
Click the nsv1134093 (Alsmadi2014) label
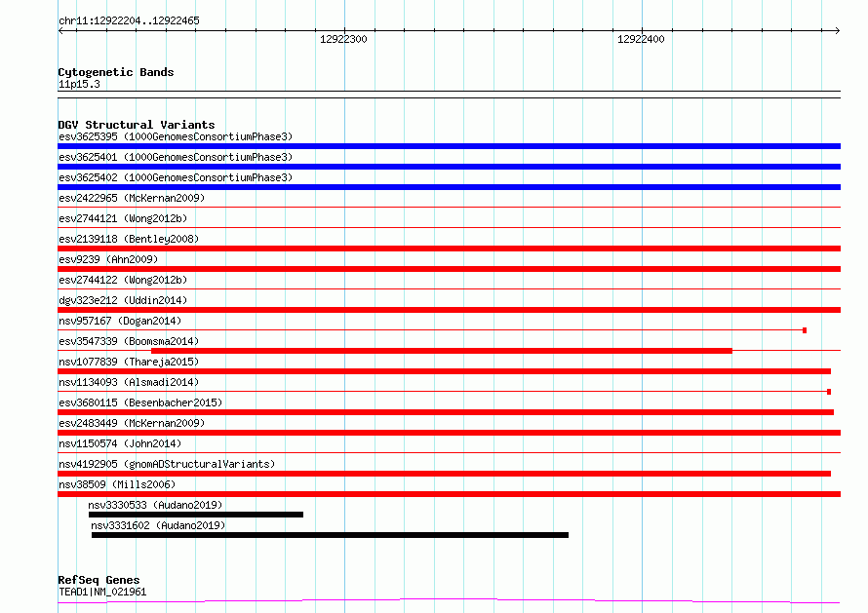tap(129, 382)
